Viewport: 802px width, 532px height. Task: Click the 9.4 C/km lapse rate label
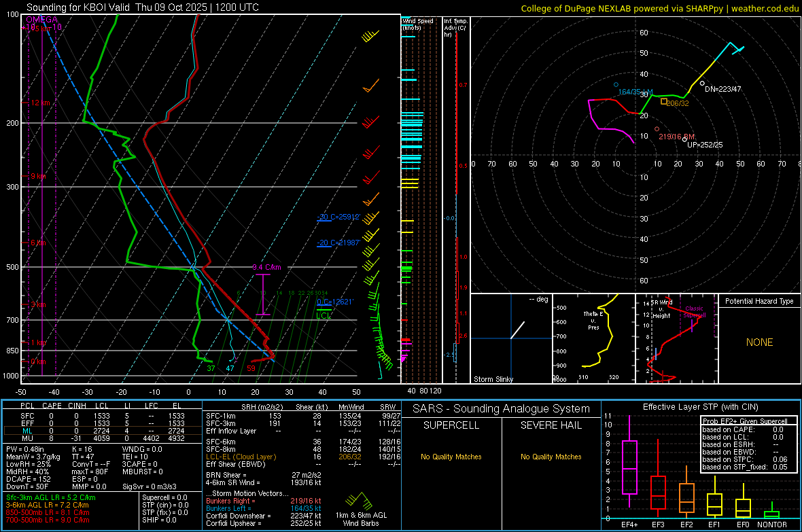266,267
